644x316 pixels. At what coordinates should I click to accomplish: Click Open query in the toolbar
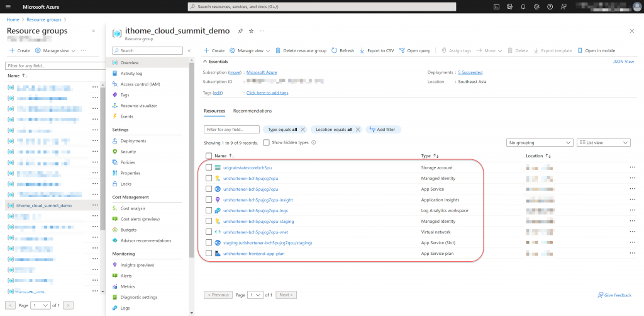coord(414,50)
